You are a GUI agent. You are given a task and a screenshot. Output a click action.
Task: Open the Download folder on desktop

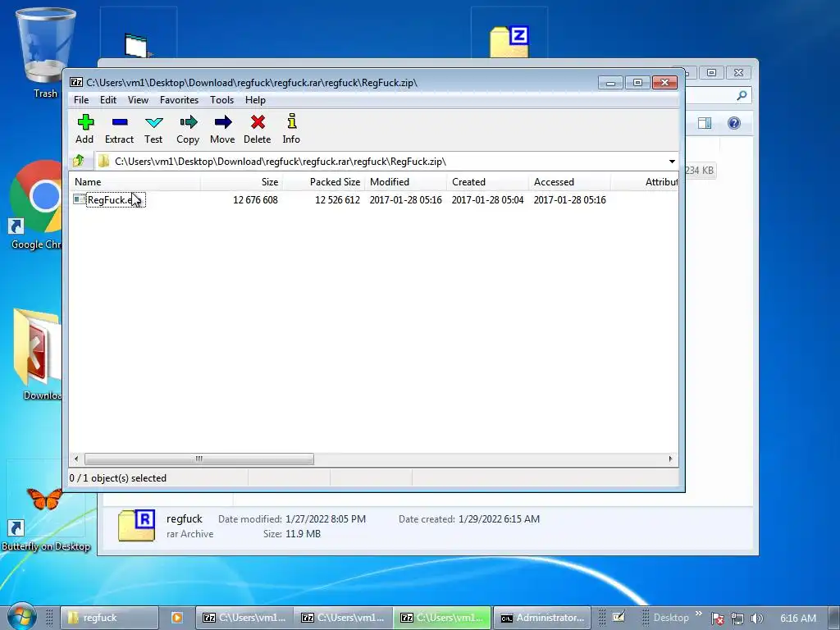(x=38, y=354)
